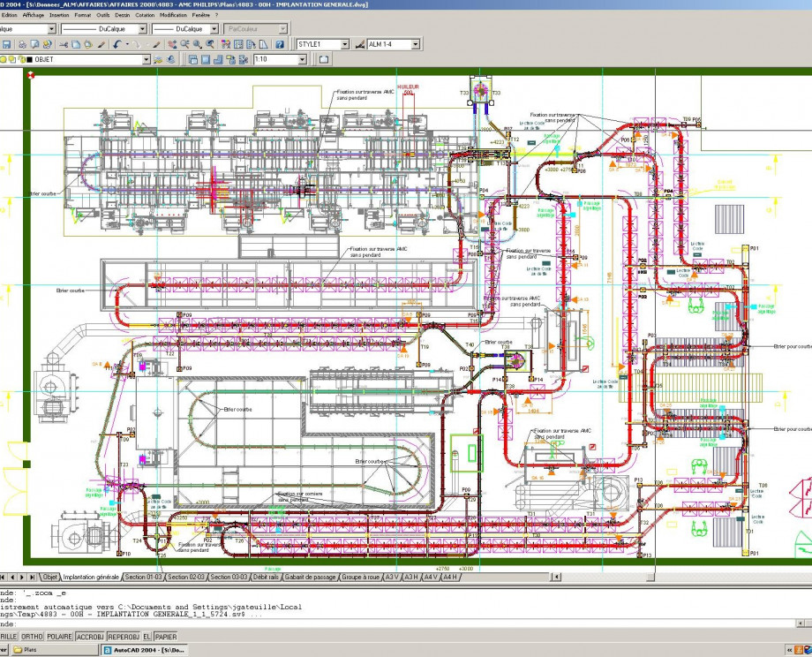The width and height of the screenshot is (812, 657).
Task: Toggle ACCROBJ object snap
Action: pos(90,637)
